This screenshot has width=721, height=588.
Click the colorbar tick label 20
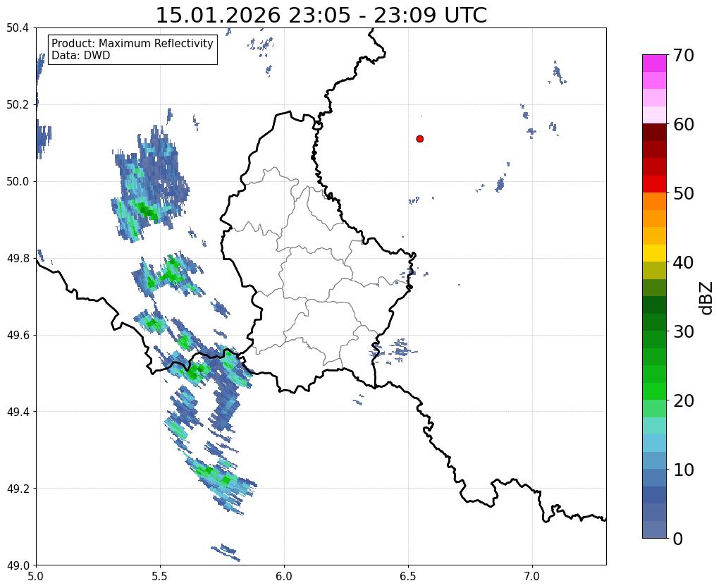(x=684, y=400)
